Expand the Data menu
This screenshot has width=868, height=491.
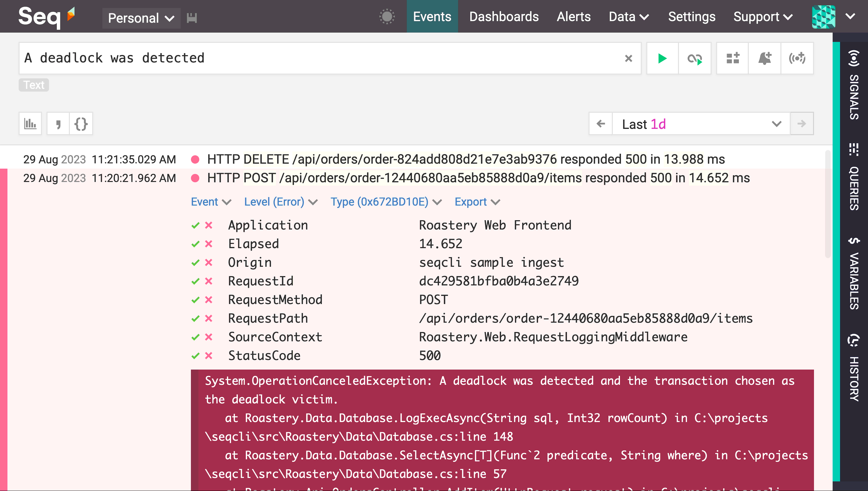[629, 16]
